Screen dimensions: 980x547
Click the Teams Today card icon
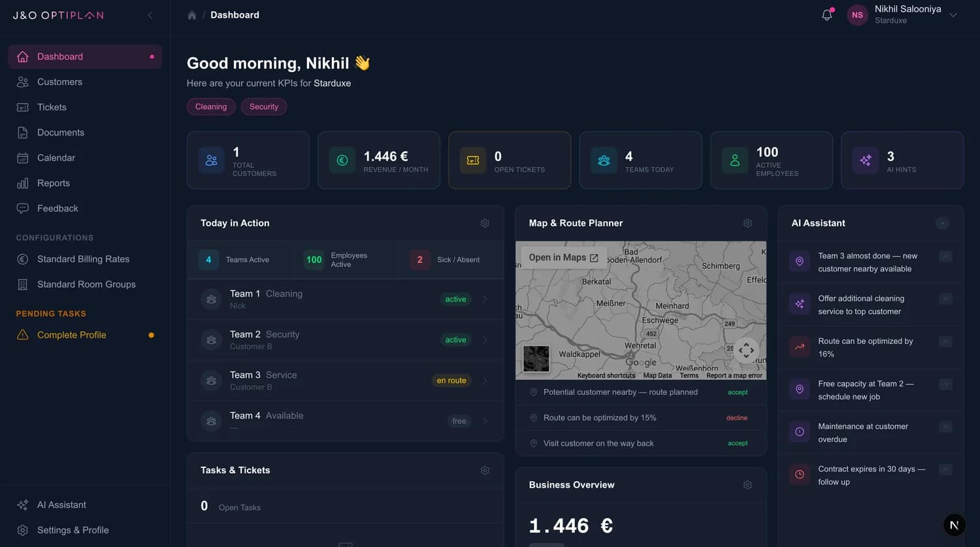604,161
